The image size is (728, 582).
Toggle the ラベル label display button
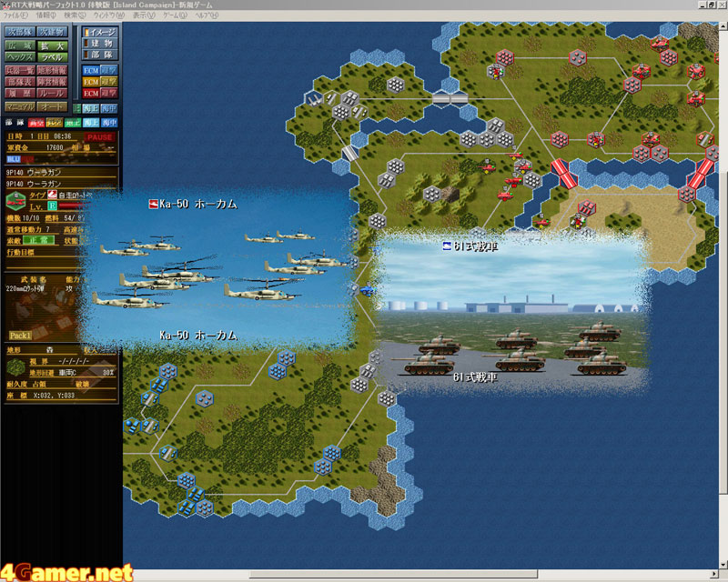[x=53, y=57]
